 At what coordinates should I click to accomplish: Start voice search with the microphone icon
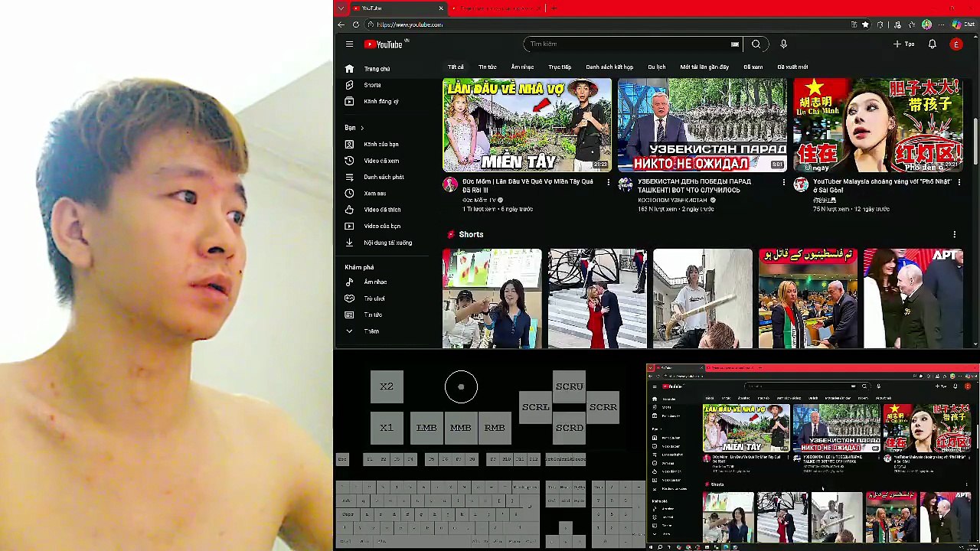(x=783, y=44)
